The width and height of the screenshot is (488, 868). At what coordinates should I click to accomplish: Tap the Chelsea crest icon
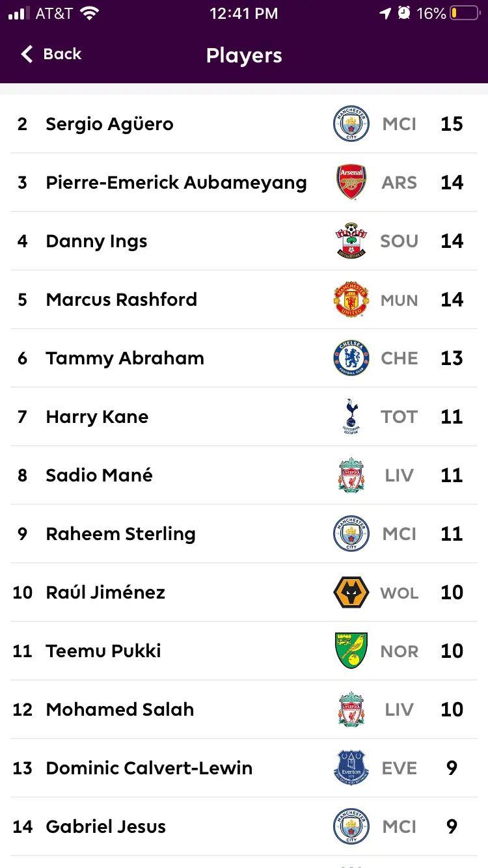click(x=351, y=358)
